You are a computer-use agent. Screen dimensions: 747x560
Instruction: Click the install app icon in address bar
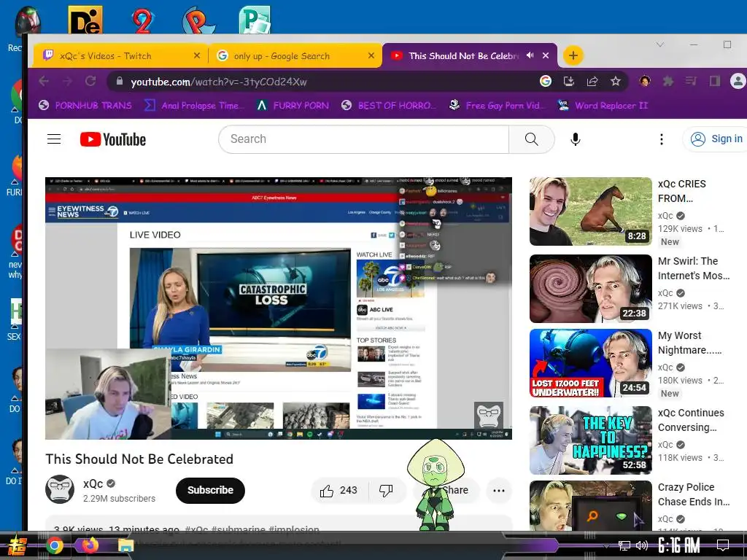click(569, 82)
